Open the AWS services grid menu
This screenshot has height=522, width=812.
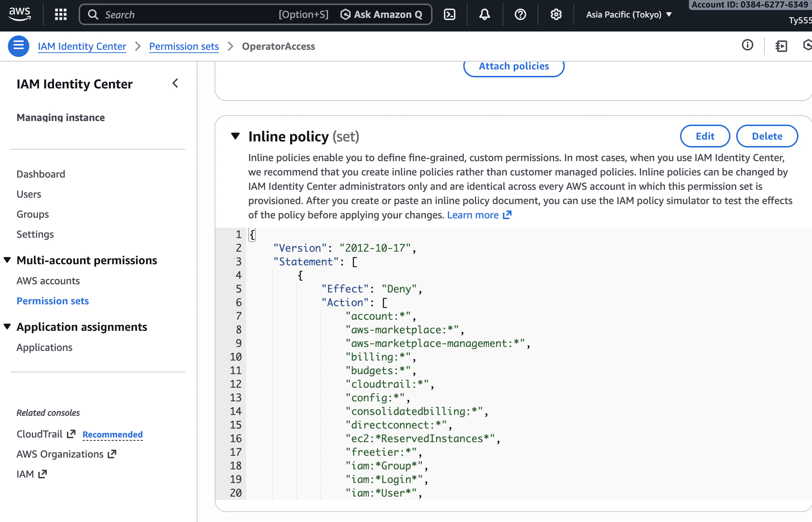pyautogui.click(x=61, y=14)
